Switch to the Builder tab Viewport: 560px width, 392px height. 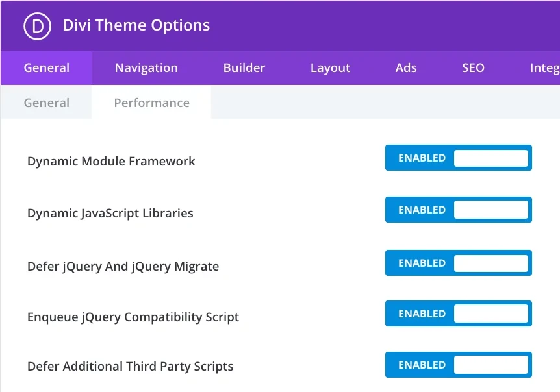tap(244, 68)
